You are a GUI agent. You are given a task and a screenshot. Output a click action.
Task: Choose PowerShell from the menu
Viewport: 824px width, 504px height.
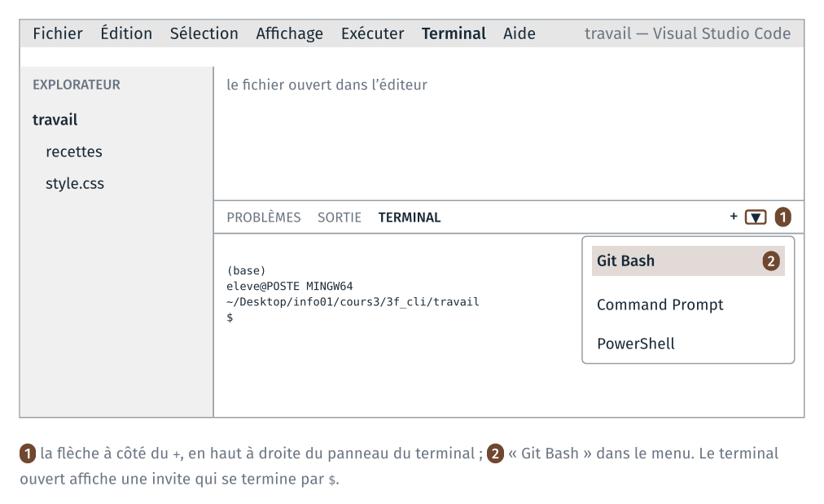coord(636,344)
